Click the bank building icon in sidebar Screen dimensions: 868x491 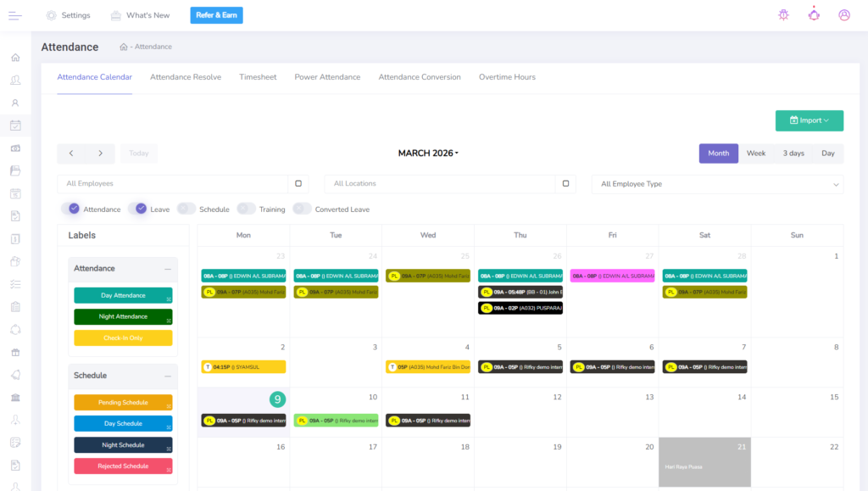tap(15, 397)
